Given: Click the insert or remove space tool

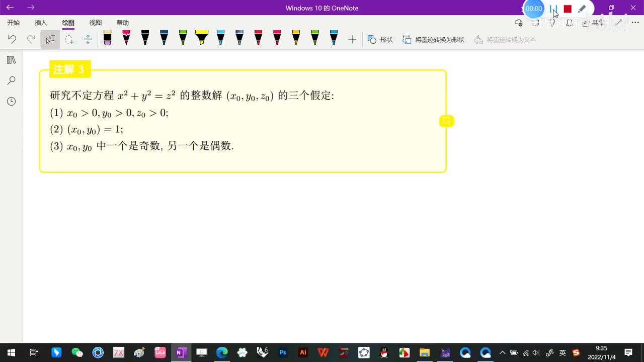Looking at the screenshot, I should point(88,39).
